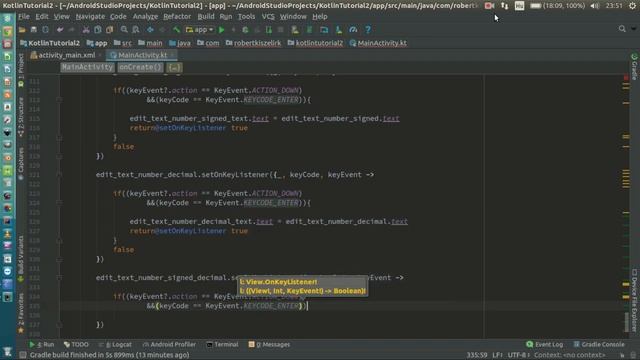
Task: Toggle the 2: Favorites tool window
Action: pos(21,312)
